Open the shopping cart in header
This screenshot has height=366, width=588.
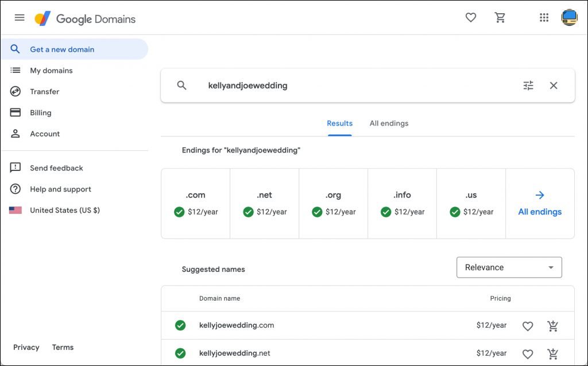coord(500,18)
